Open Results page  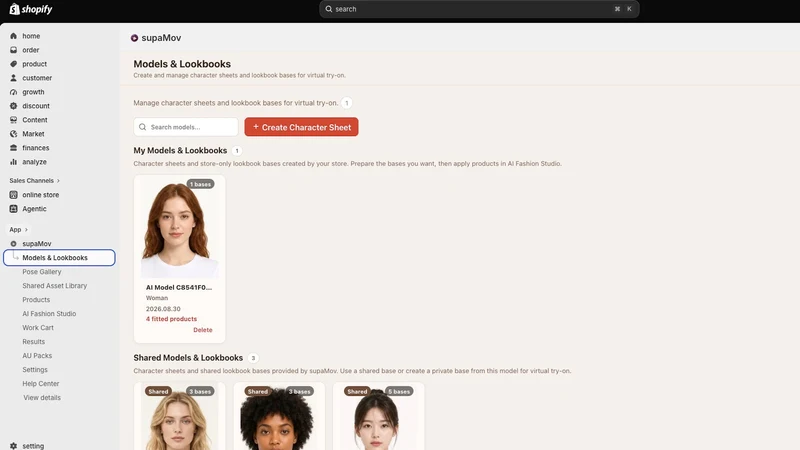tap(34, 342)
